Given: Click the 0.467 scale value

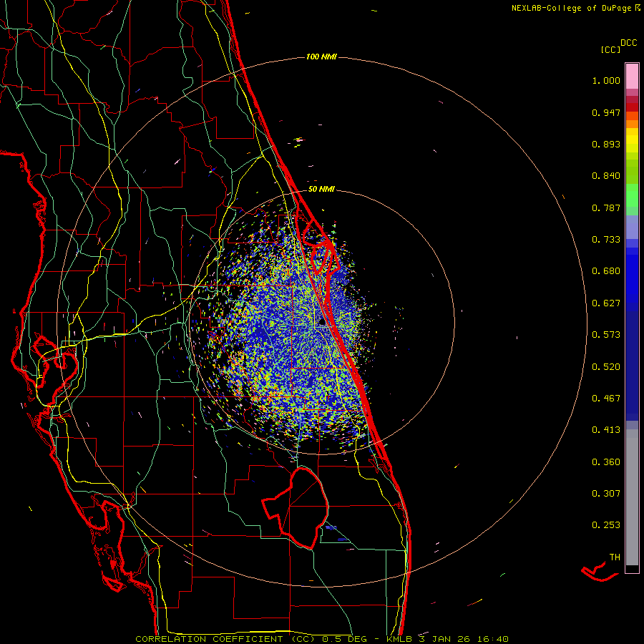Looking at the screenshot, I should [x=606, y=399].
